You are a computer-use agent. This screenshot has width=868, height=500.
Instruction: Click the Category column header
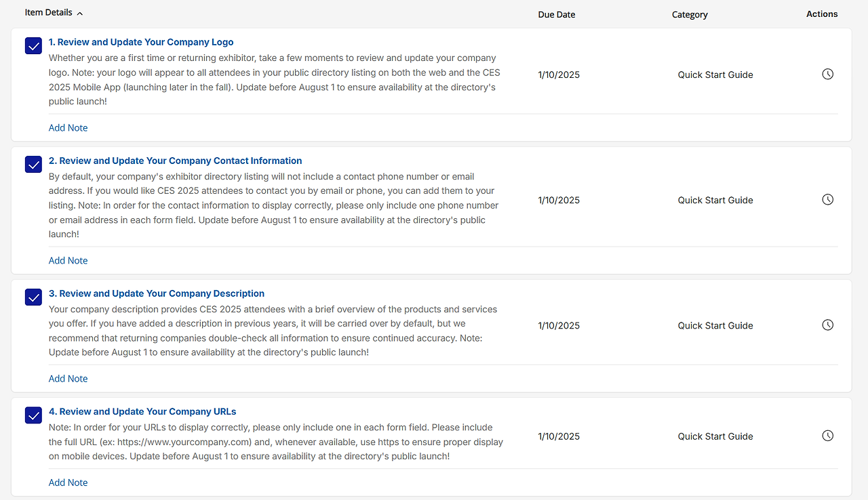690,14
